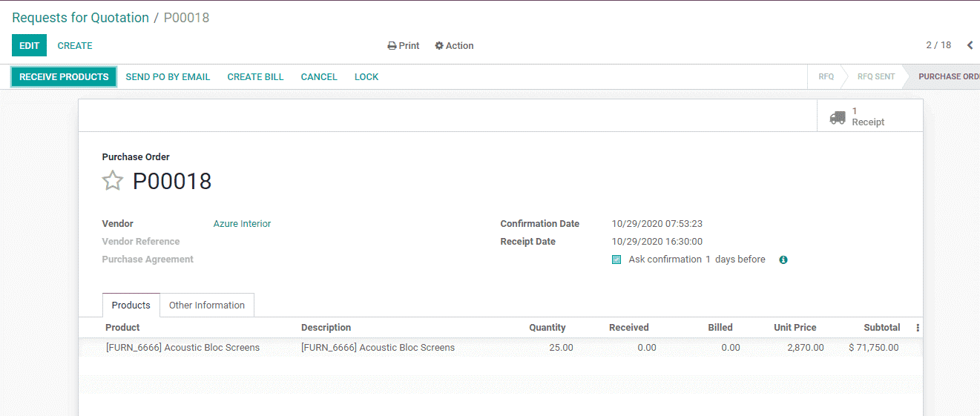
Task: Click the EDIT button
Action: [x=29, y=45]
